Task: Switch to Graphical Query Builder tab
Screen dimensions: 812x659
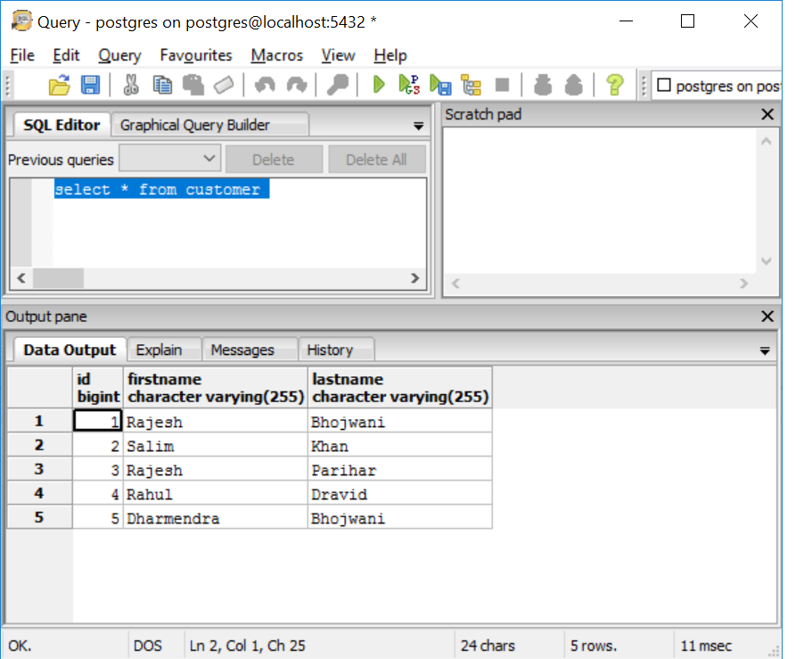Action: click(x=194, y=125)
